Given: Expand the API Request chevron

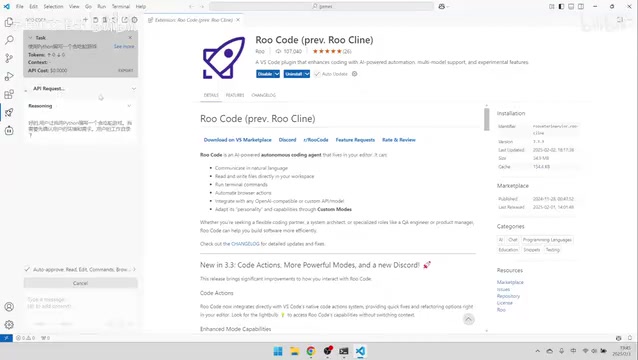Looking at the screenshot, I should (x=134, y=88).
